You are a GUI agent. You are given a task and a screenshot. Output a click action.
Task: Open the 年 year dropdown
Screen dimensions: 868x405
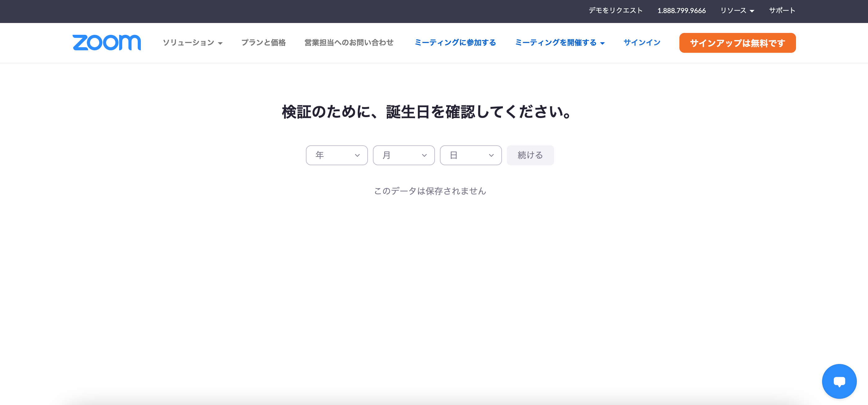click(x=337, y=155)
